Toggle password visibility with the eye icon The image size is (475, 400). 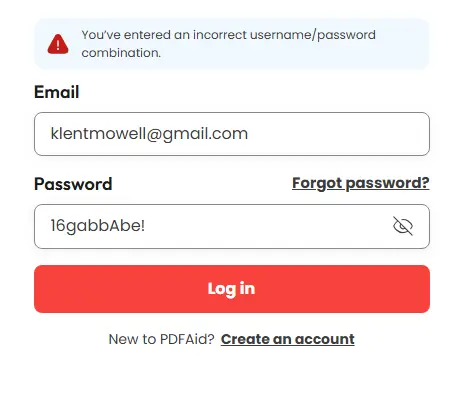(403, 226)
